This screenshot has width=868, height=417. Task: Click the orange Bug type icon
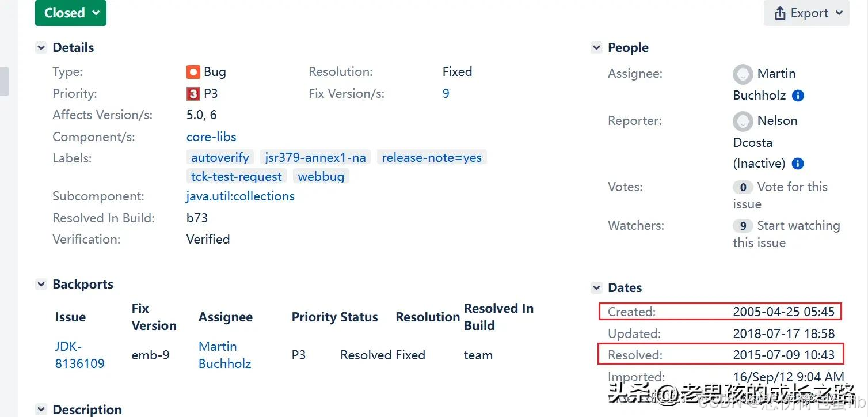[193, 71]
